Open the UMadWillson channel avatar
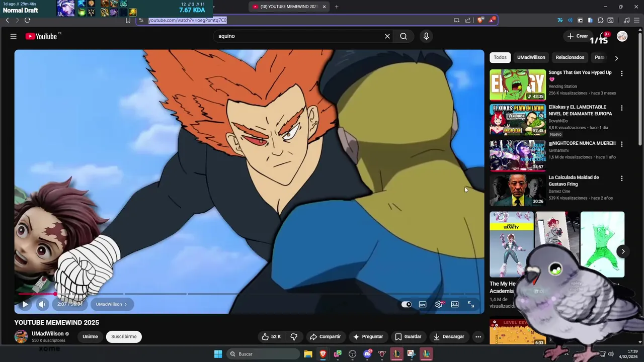 click(x=21, y=337)
